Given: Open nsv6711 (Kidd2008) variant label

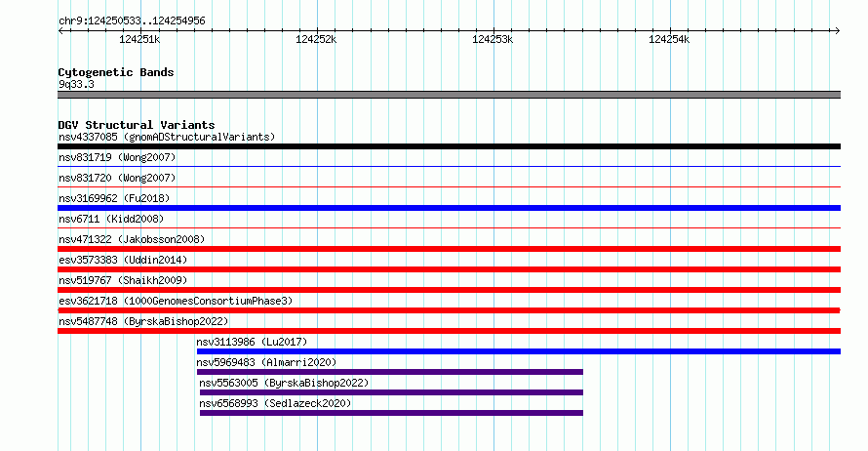Looking at the screenshot, I should 111,219.
